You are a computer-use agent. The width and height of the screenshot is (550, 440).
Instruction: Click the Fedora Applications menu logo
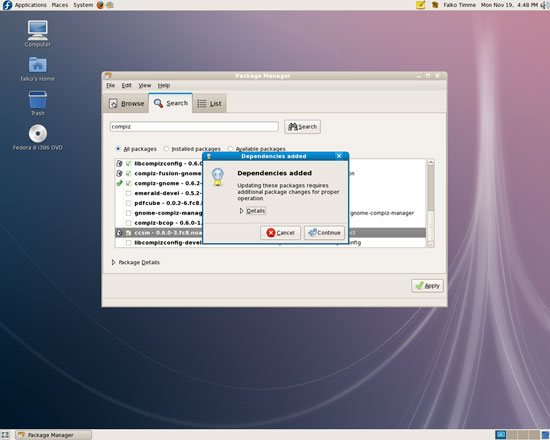(x=7, y=5)
